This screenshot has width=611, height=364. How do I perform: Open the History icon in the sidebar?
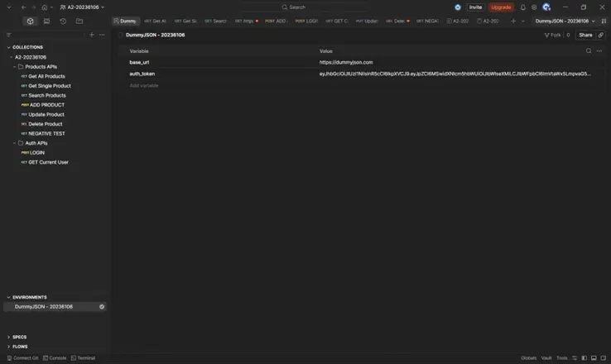(x=63, y=21)
